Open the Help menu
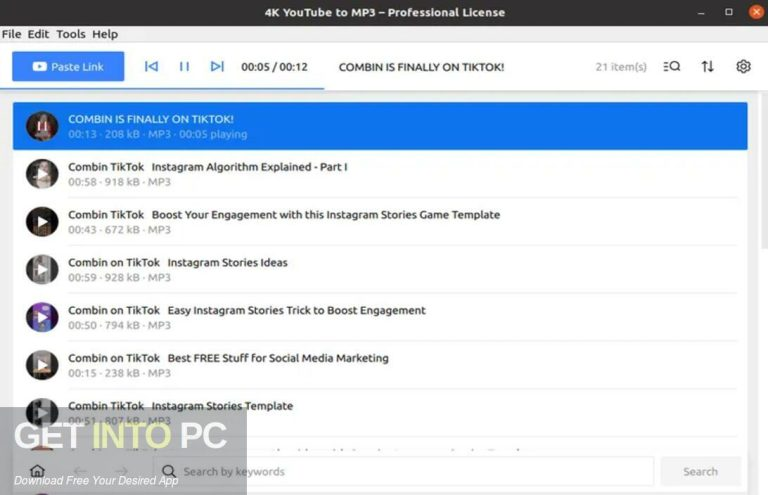The height and width of the screenshot is (495, 768). pos(105,34)
